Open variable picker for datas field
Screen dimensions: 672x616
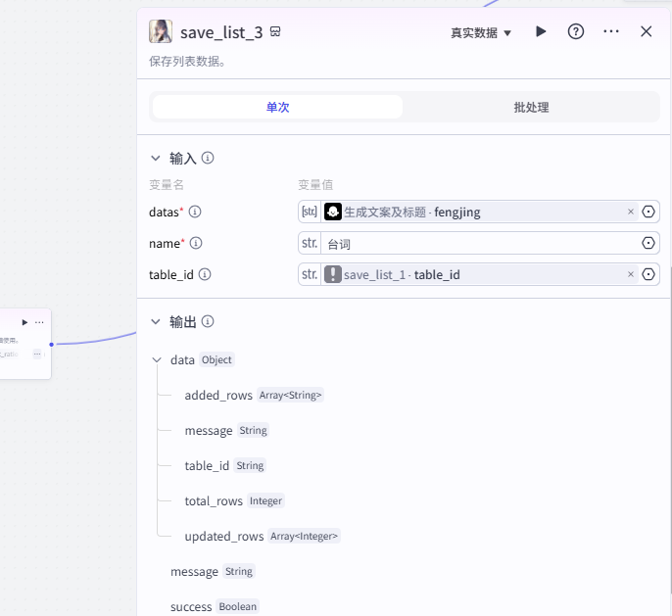(x=648, y=212)
